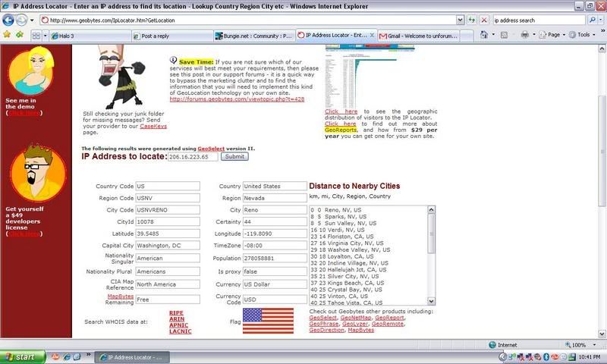Click the United States flag image
607x364 pixels.
(x=268, y=321)
